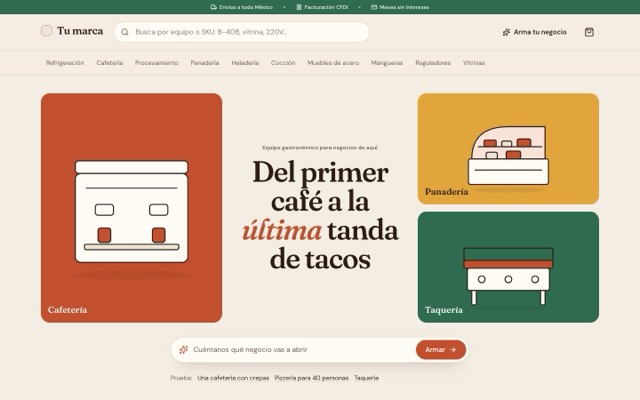Focus the SKU search input field

pos(242,32)
